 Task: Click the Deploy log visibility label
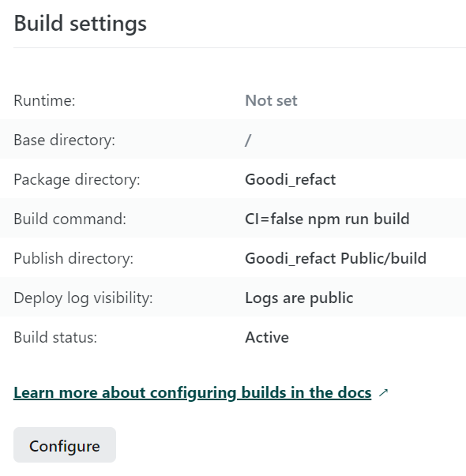click(x=83, y=298)
